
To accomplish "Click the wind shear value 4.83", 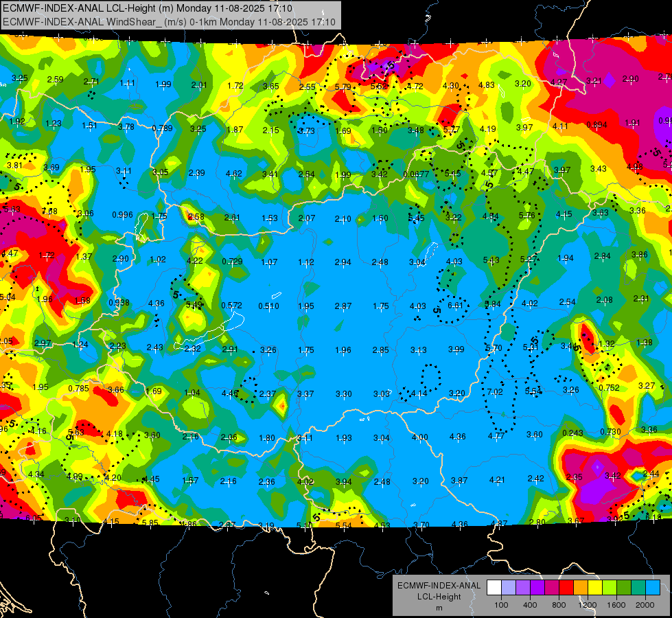I will click(487, 85).
